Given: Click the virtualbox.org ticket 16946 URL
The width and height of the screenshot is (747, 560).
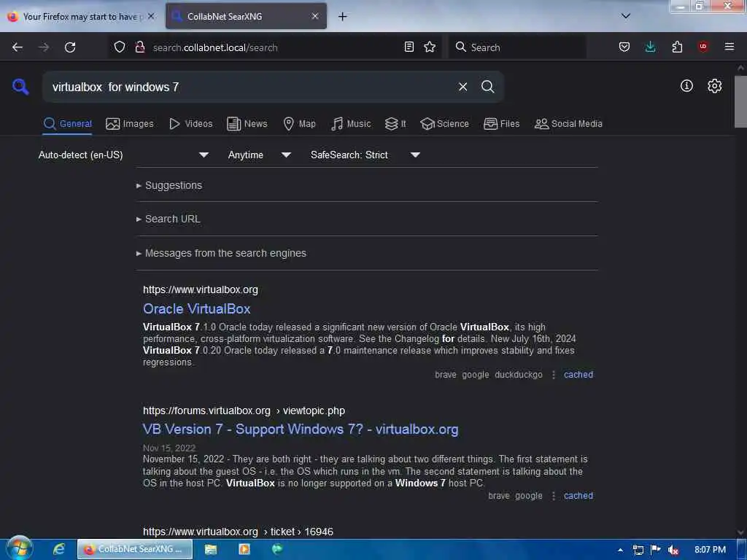Looking at the screenshot, I should 238,532.
